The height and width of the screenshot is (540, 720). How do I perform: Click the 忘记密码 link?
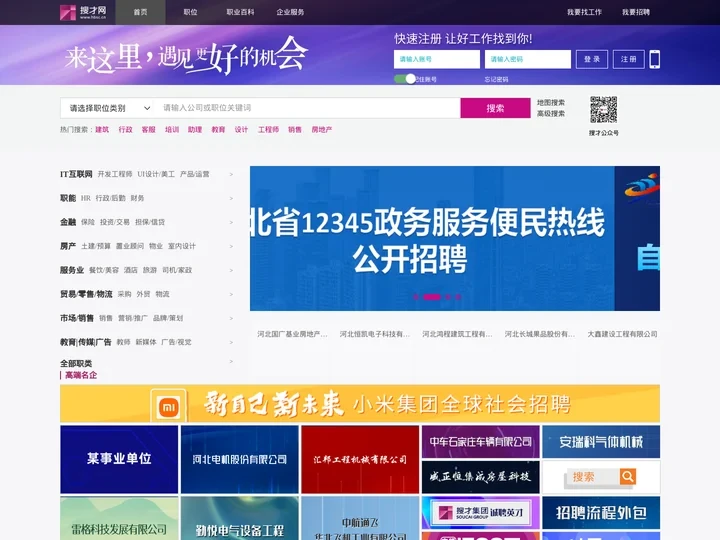pos(496,79)
